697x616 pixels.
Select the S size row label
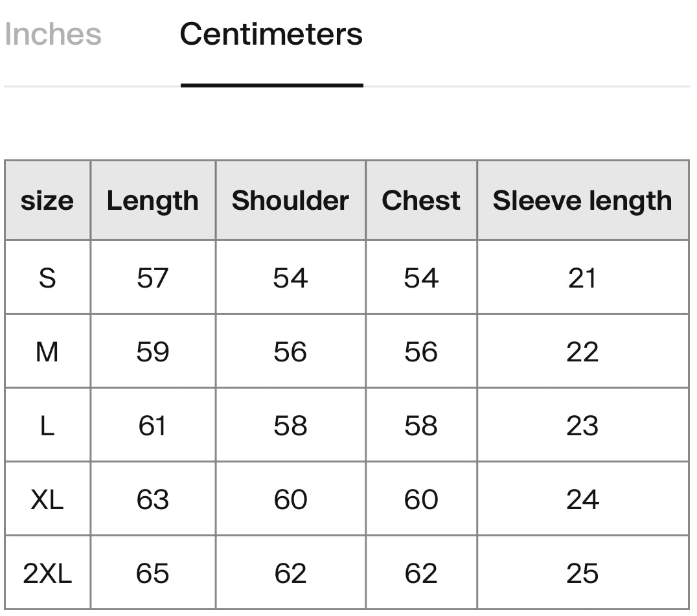point(47,279)
